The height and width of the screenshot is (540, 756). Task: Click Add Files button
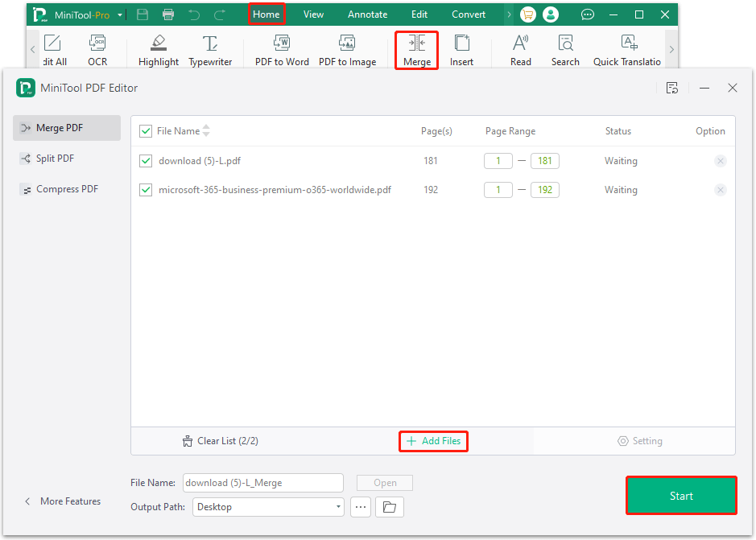pos(433,441)
